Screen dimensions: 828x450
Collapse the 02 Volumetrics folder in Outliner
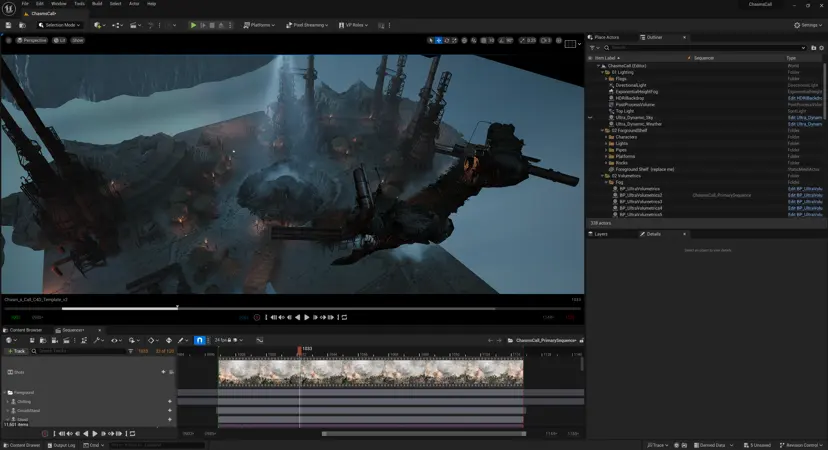pos(602,176)
